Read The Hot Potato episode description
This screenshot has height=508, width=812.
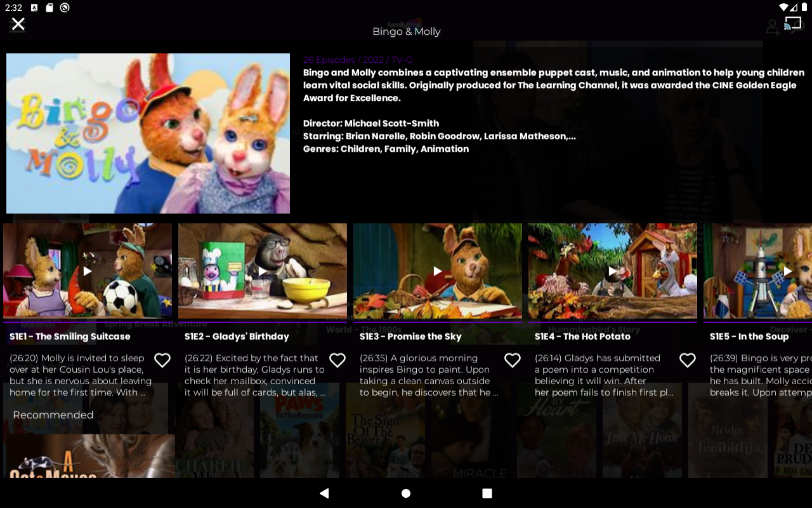pyautogui.click(x=604, y=375)
